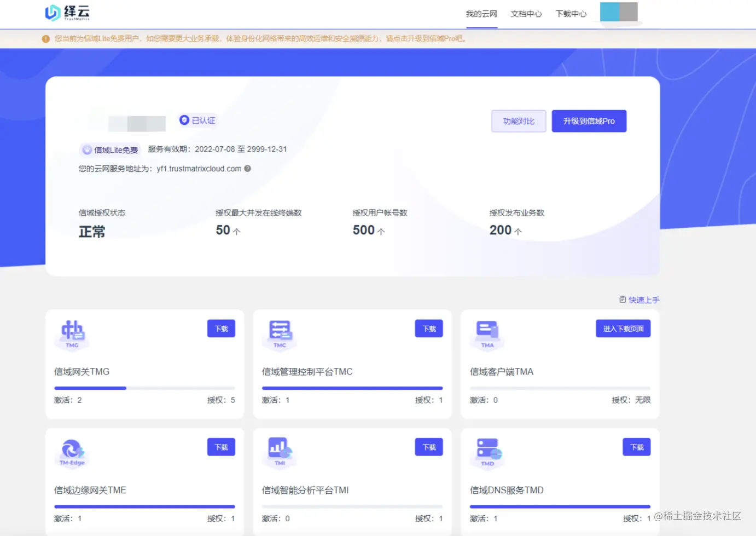
Task: Click the 已认证 verified badge icon
Action: click(184, 120)
